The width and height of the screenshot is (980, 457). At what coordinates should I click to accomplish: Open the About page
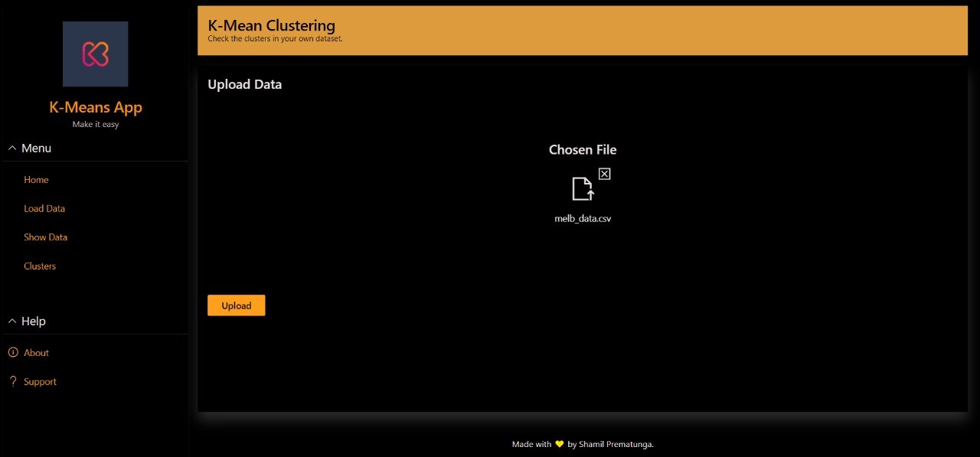click(x=36, y=352)
